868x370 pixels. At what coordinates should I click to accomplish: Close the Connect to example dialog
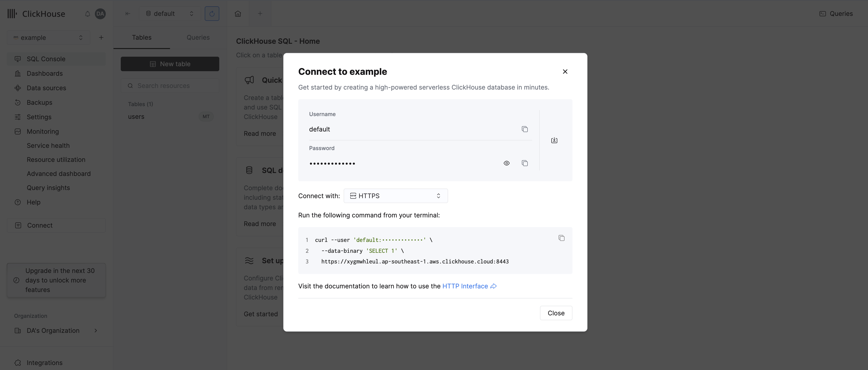[565, 71]
